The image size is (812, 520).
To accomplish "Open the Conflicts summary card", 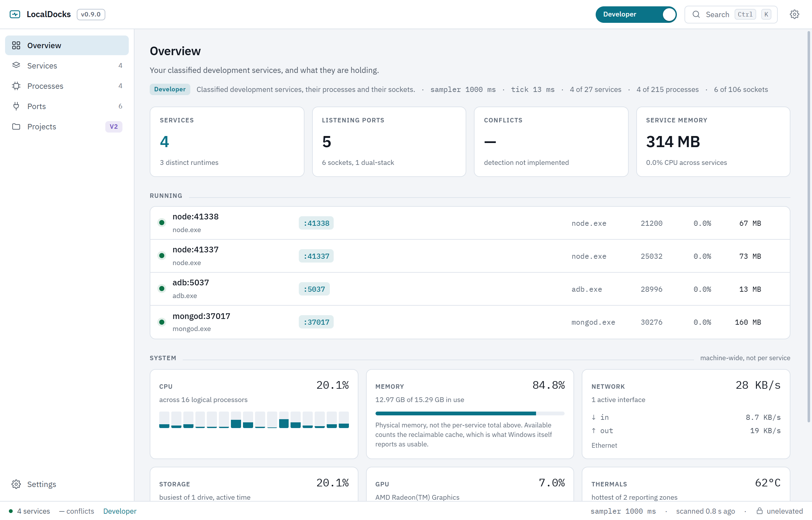I will 551,141.
